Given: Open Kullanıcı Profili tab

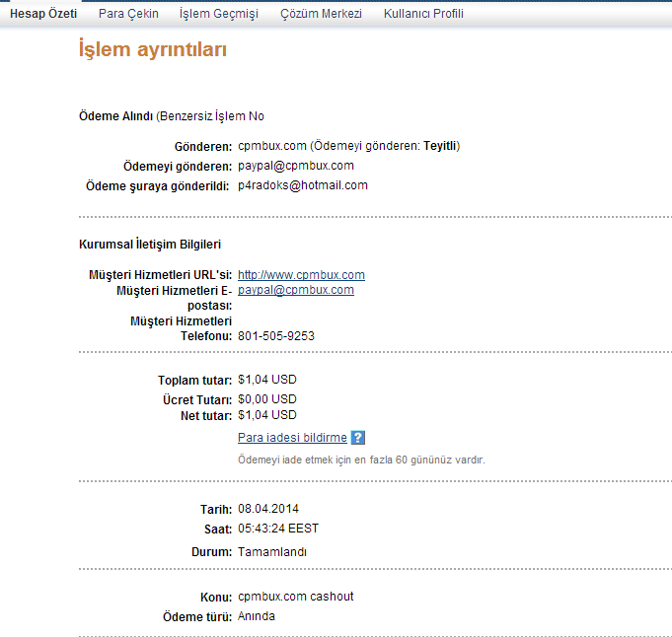Looking at the screenshot, I should coord(423,14).
